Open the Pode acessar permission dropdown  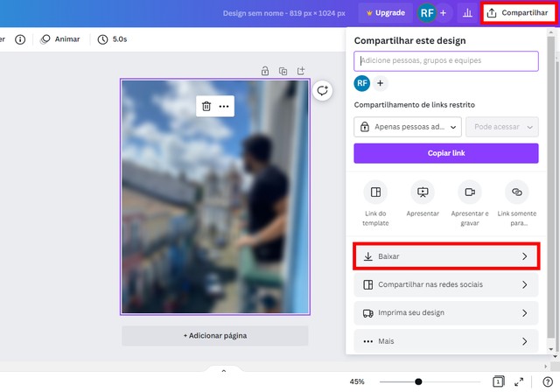(502, 127)
